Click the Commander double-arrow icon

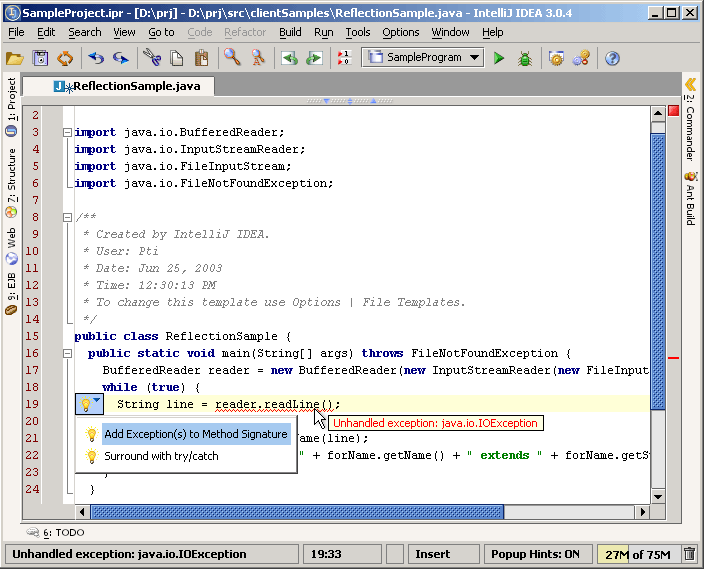coord(691,84)
